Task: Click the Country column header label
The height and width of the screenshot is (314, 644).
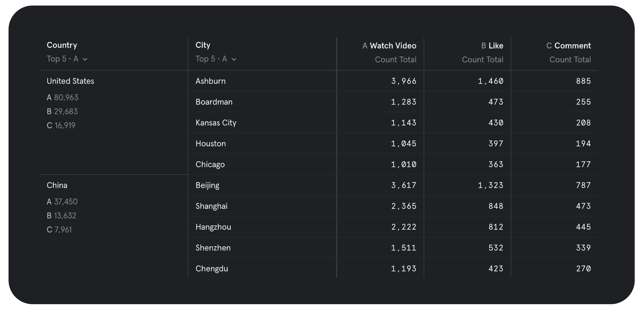Action: tap(62, 45)
